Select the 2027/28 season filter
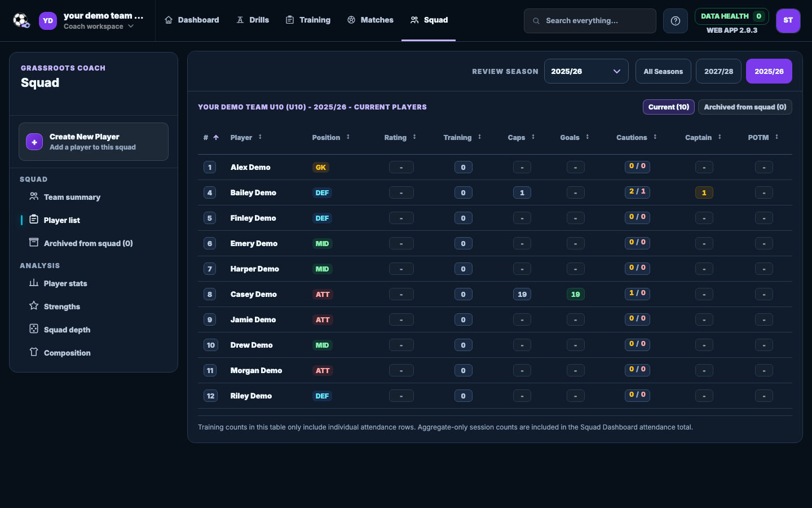812x508 pixels. point(718,71)
